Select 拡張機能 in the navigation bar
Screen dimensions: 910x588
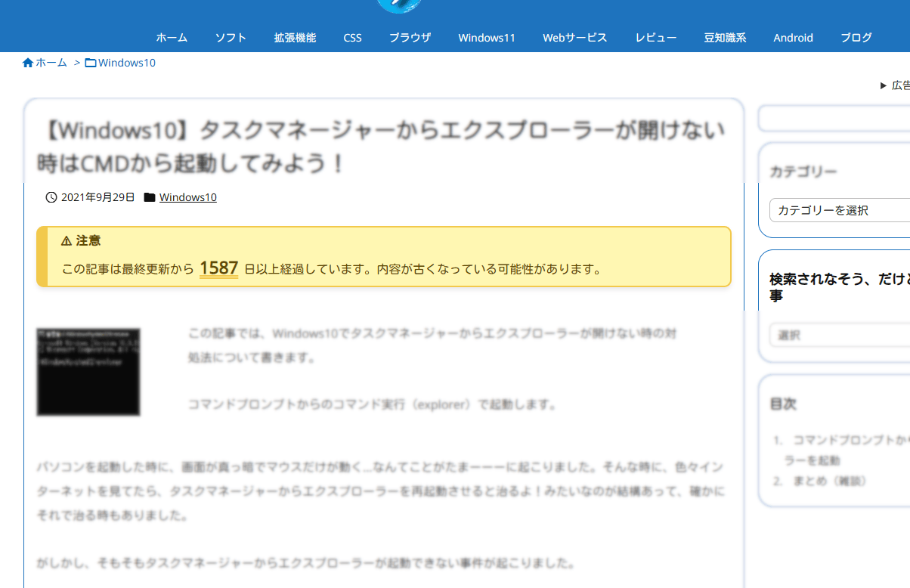pyautogui.click(x=295, y=37)
